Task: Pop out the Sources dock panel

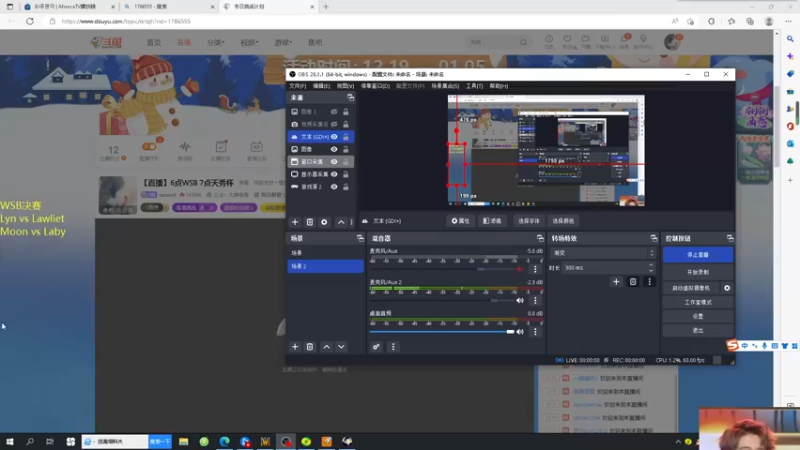Action: tap(351, 97)
